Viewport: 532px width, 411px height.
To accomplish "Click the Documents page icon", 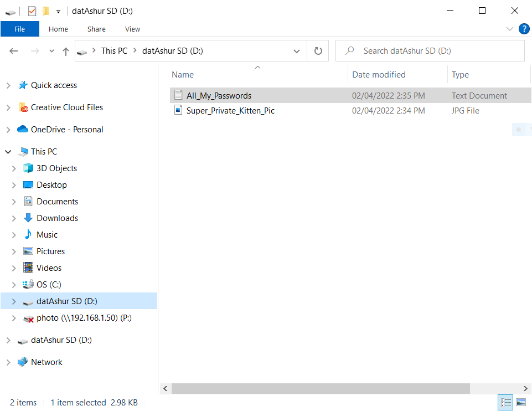I will pyautogui.click(x=28, y=201).
